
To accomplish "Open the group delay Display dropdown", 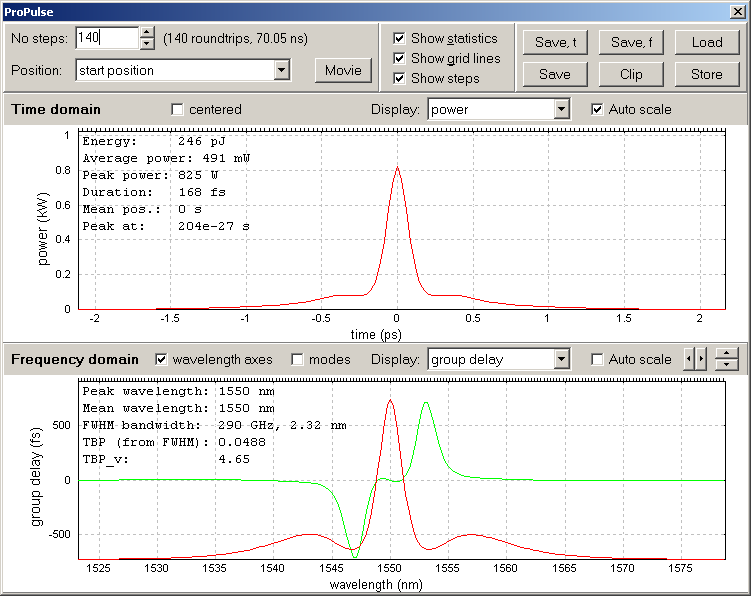I will pyautogui.click(x=561, y=360).
